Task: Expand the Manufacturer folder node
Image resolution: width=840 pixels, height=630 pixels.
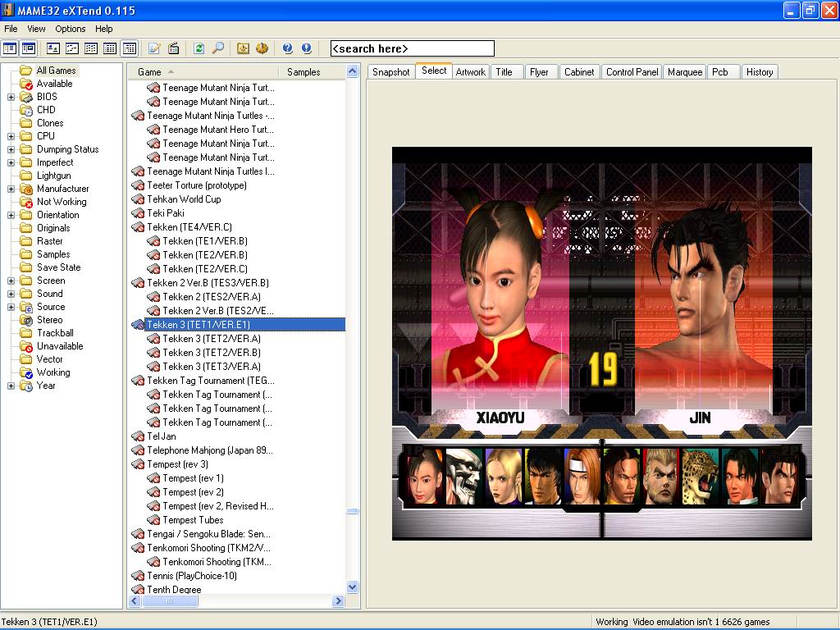Action: pos(11,189)
